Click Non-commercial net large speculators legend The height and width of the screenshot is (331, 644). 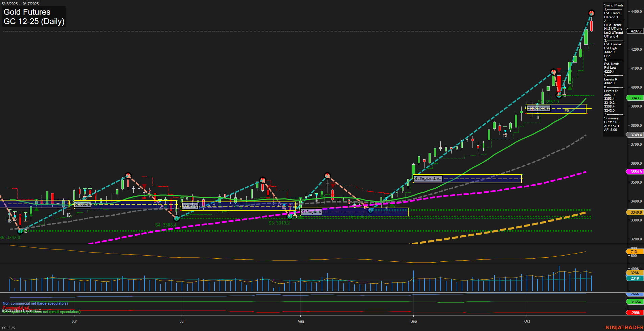point(35,303)
